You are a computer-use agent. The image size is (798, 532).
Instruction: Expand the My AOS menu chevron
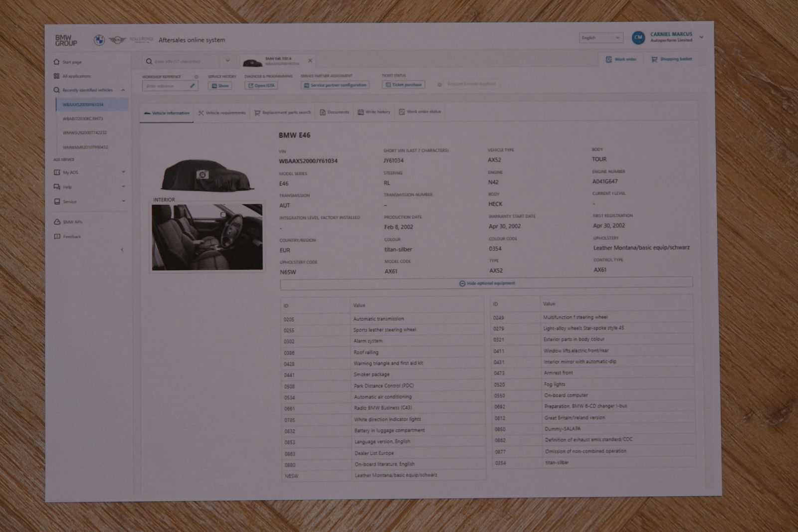coord(123,172)
